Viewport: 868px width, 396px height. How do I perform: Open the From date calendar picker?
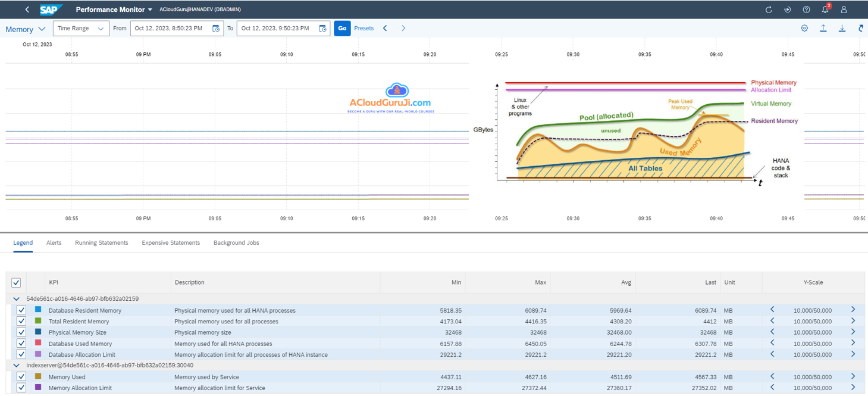click(216, 29)
